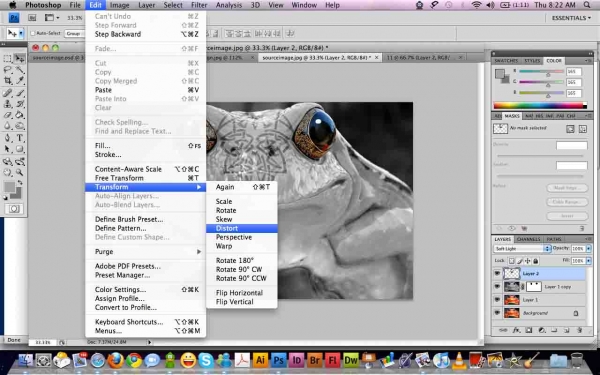The height and width of the screenshot is (375, 600).
Task: Choose Warp in Transform submenu
Action: coord(241,246)
